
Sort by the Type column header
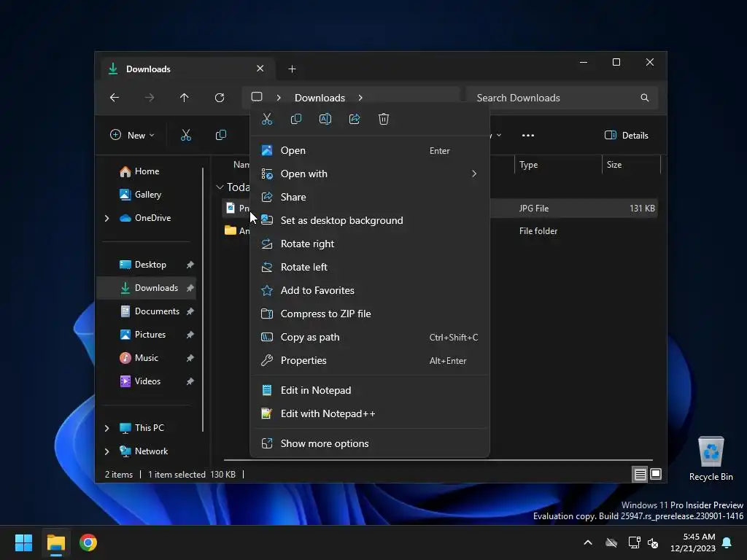pos(558,165)
